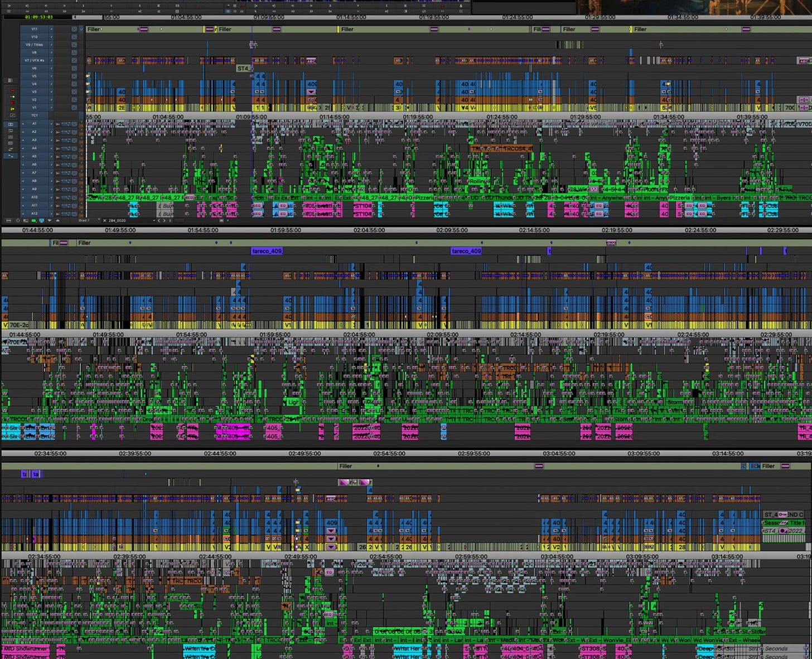Click the V11 track monitor icon
Image resolution: width=812 pixels, height=659 pixels.
pos(74,29)
